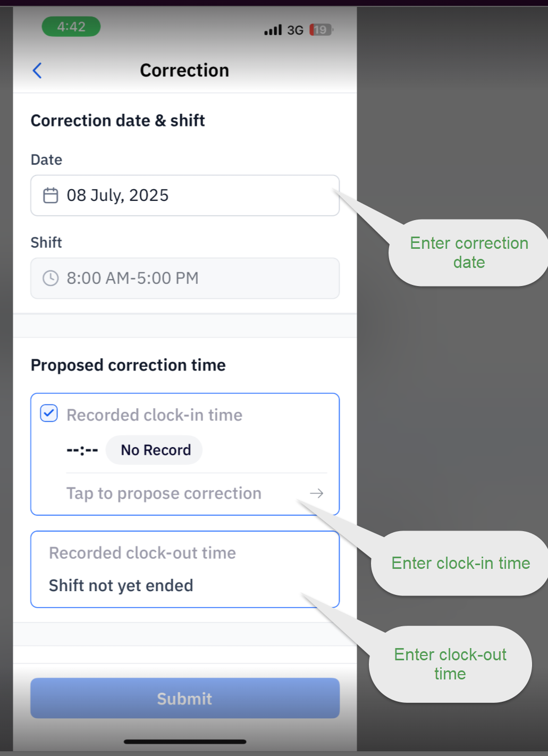Select the Correction title in the header
The image size is (548, 756).
(x=184, y=70)
